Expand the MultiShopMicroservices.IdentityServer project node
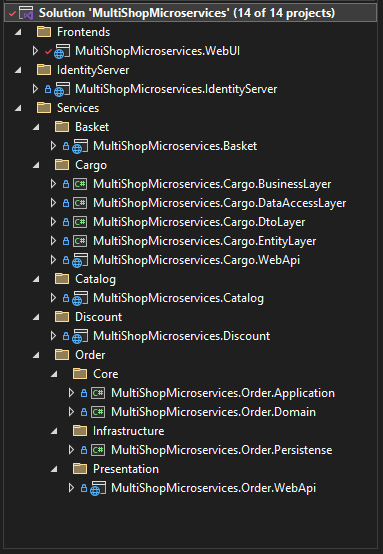Viewport: 383px width, 554px height. (x=35, y=89)
